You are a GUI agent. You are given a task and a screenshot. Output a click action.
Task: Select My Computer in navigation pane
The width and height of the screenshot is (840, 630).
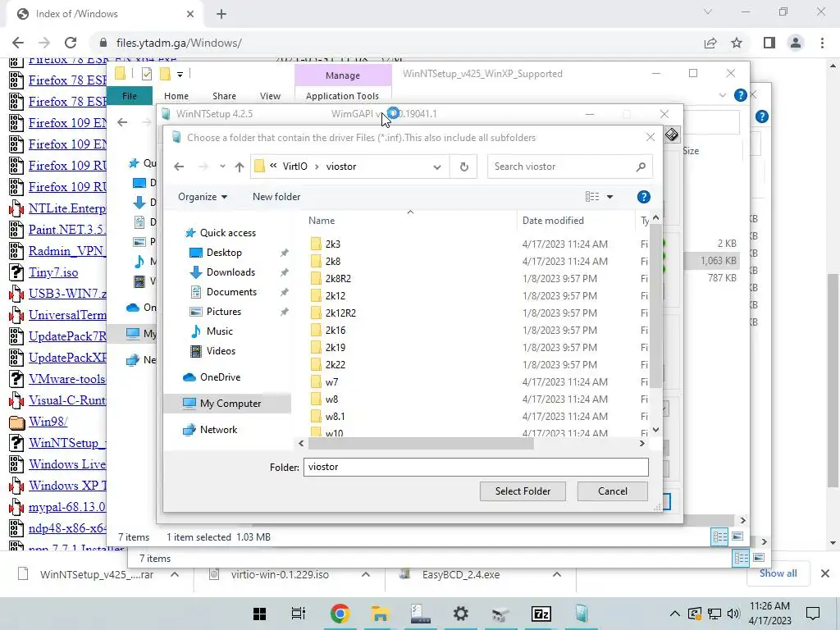point(231,404)
